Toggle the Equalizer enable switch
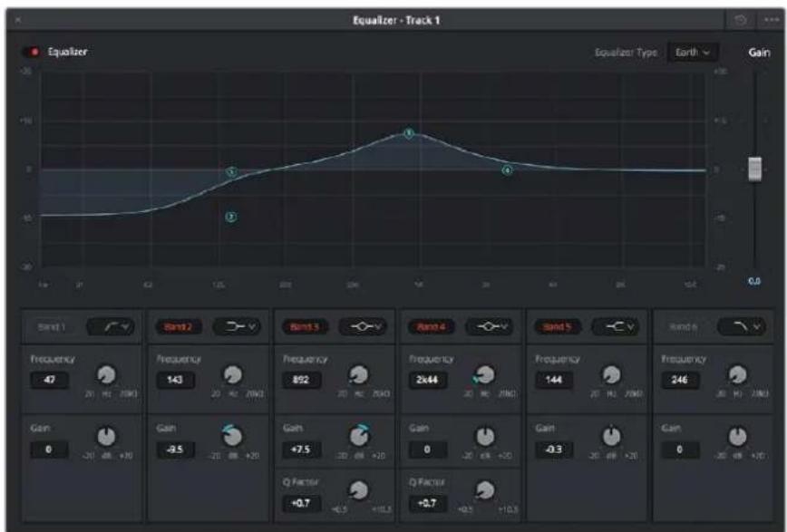787x532 pixels. (31, 52)
